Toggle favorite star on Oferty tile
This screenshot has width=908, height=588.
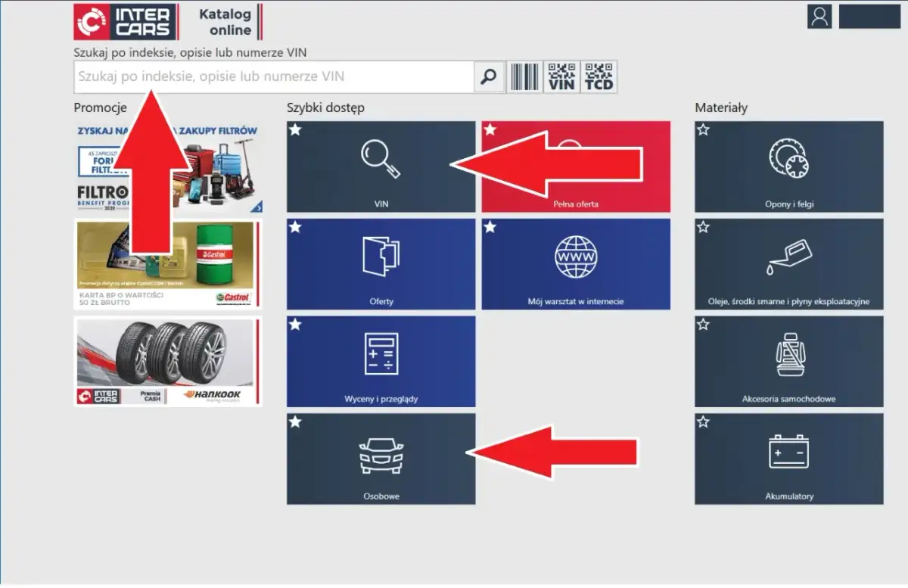tap(295, 227)
